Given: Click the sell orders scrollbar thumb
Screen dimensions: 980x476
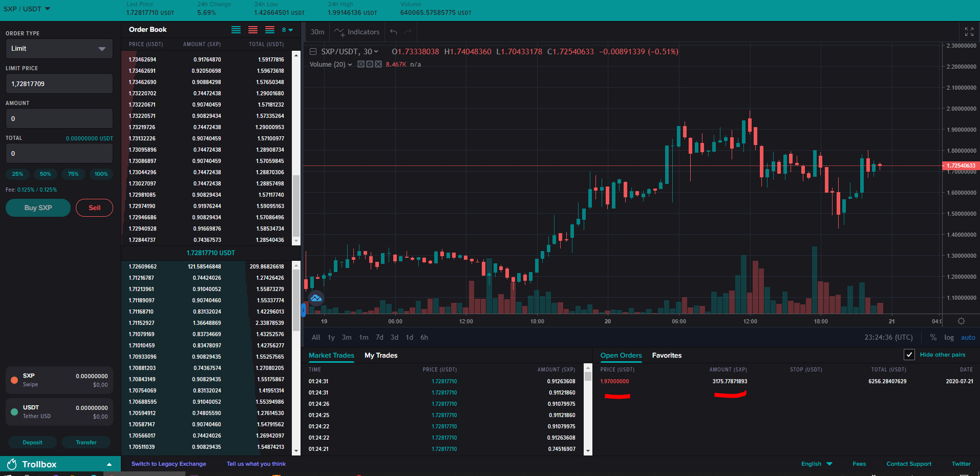Looking at the screenshot, I should (296, 205).
